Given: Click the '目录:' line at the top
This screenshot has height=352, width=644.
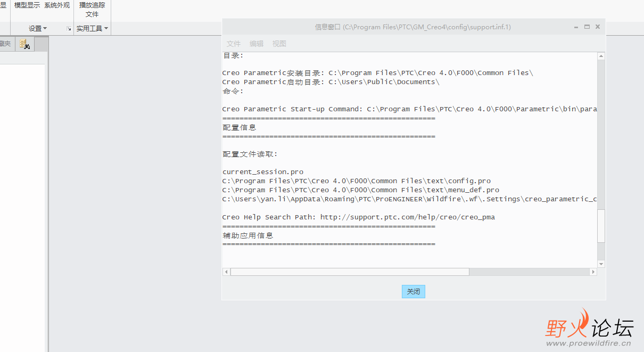Looking at the screenshot, I should coord(233,55).
